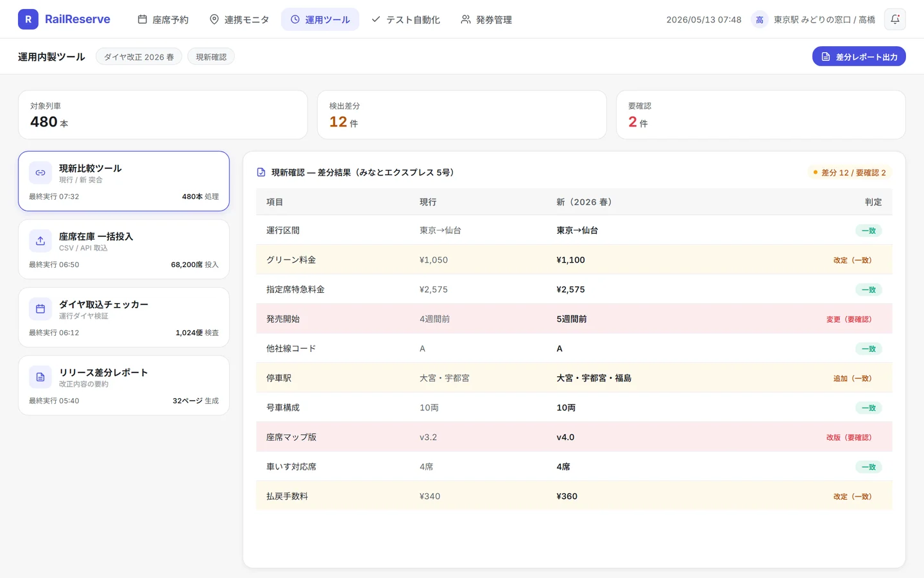Click the 変更（要確認） status
This screenshot has width=924, height=578.
click(849, 319)
